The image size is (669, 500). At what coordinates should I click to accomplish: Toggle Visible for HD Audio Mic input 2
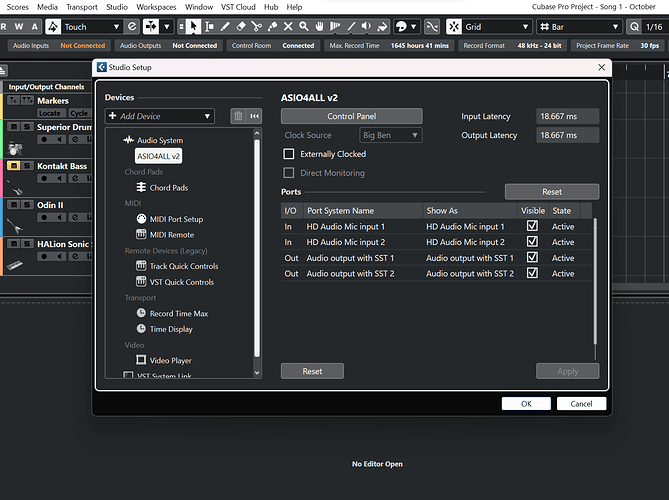click(x=532, y=241)
